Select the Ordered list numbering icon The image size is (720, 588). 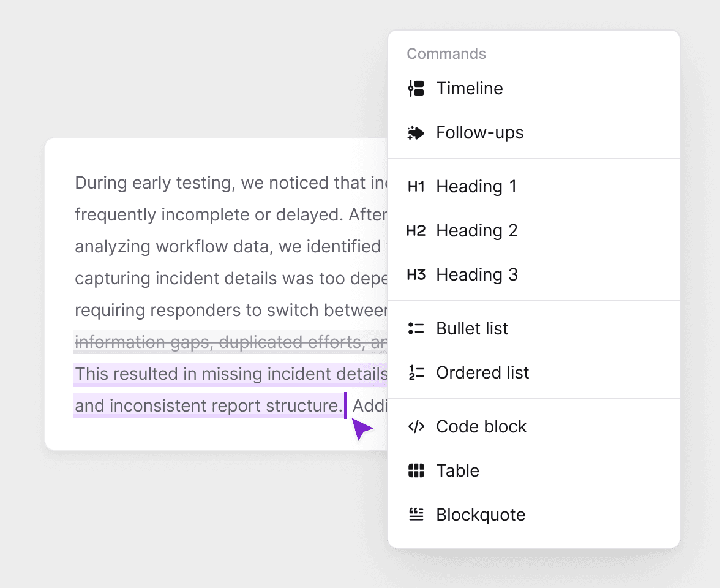(x=416, y=372)
